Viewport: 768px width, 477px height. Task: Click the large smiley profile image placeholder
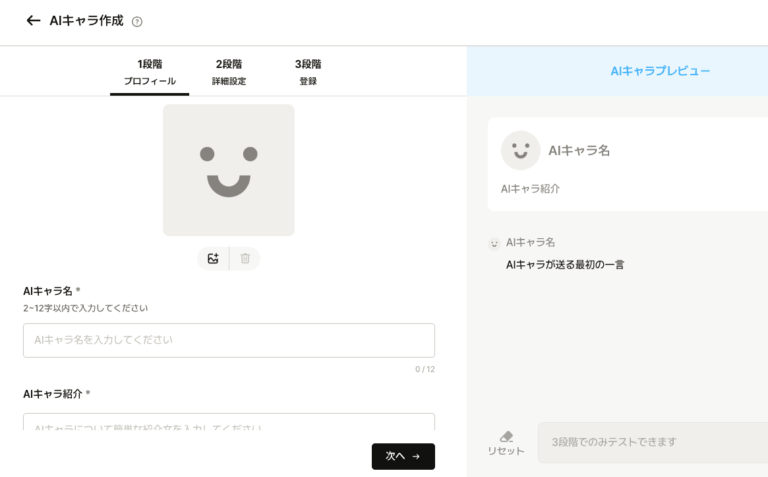(x=229, y=170)
